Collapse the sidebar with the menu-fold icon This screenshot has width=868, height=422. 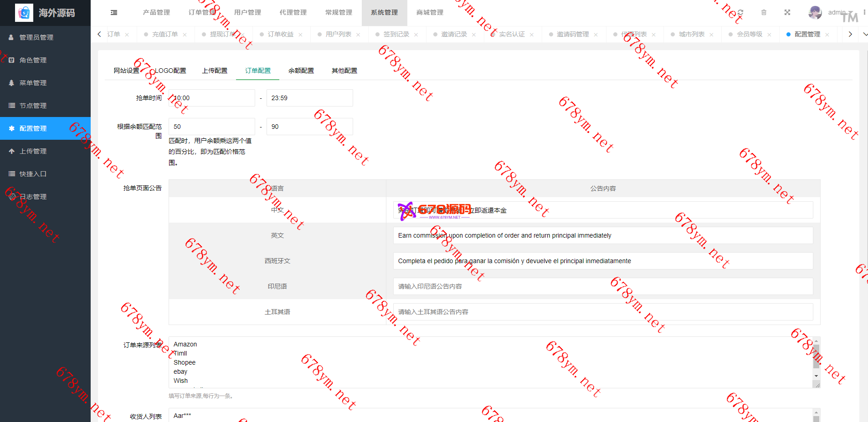114,13
